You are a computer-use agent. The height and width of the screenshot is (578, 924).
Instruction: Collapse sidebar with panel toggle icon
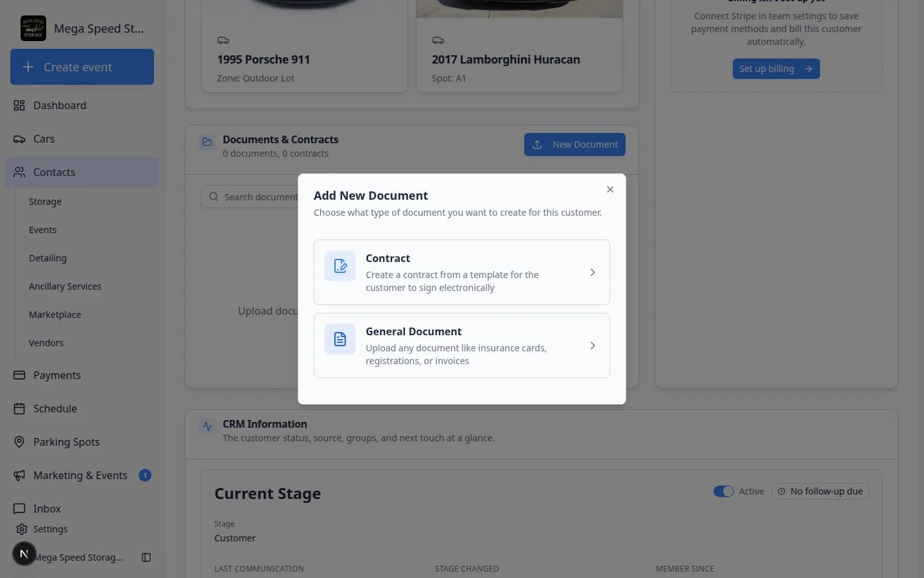click(x=146, y=557)
